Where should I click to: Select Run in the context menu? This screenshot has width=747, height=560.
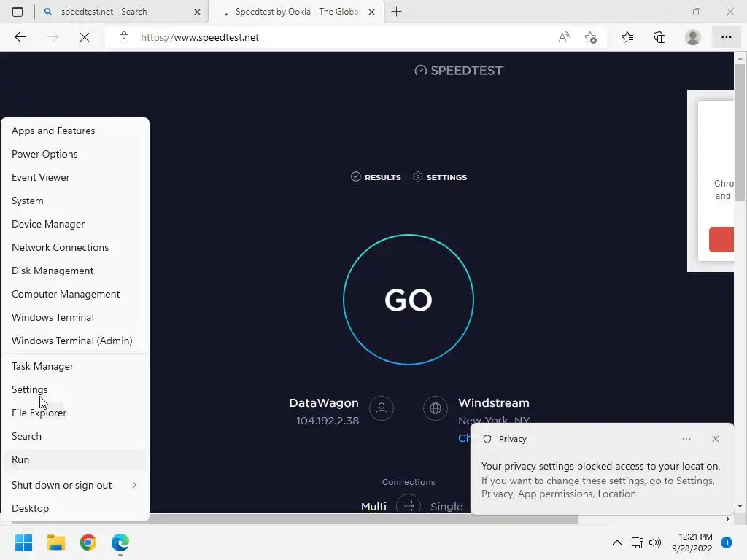click(x=75, y=459)
